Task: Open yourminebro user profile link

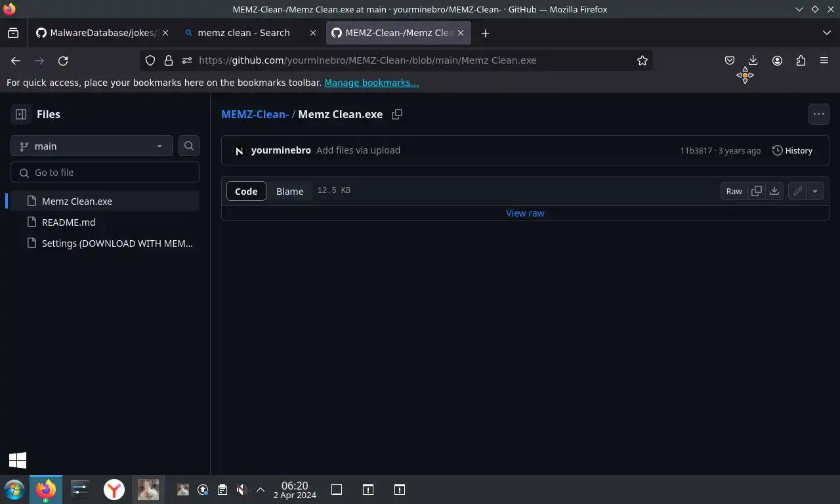Action: [x=281, y=150]
